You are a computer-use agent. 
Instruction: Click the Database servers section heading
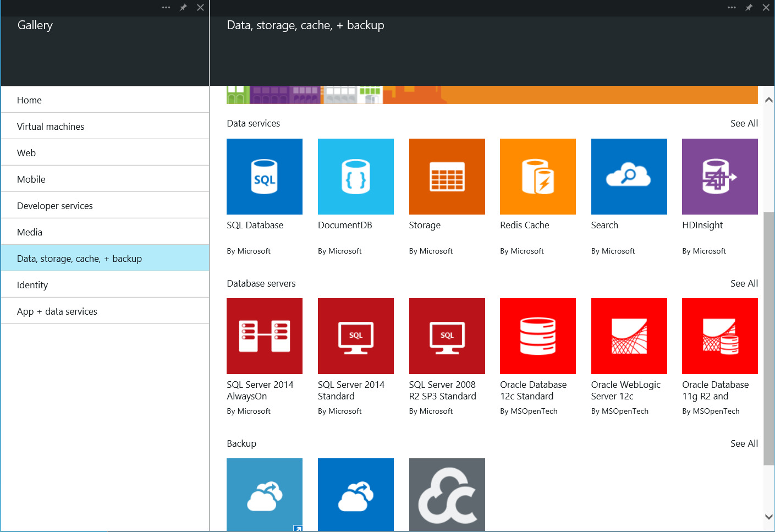click(x=261, y=283)
